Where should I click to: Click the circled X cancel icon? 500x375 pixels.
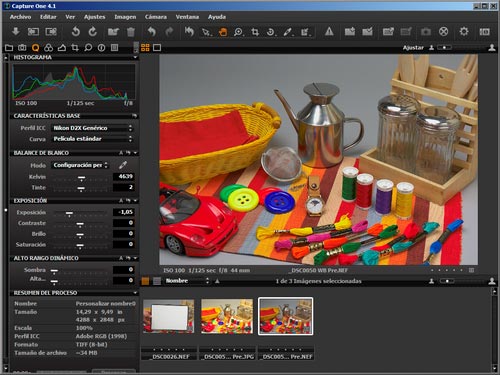tap(443, 32)
